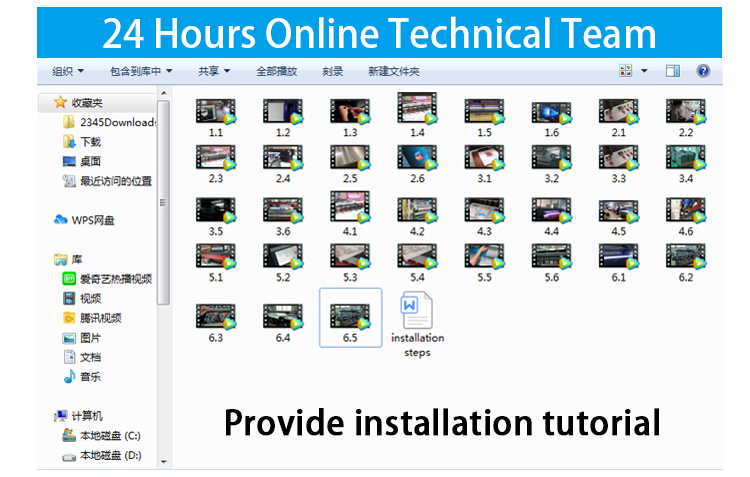Create a folder with 新建文件夹
Screen dimensions: 750x477
pos(394,71)
